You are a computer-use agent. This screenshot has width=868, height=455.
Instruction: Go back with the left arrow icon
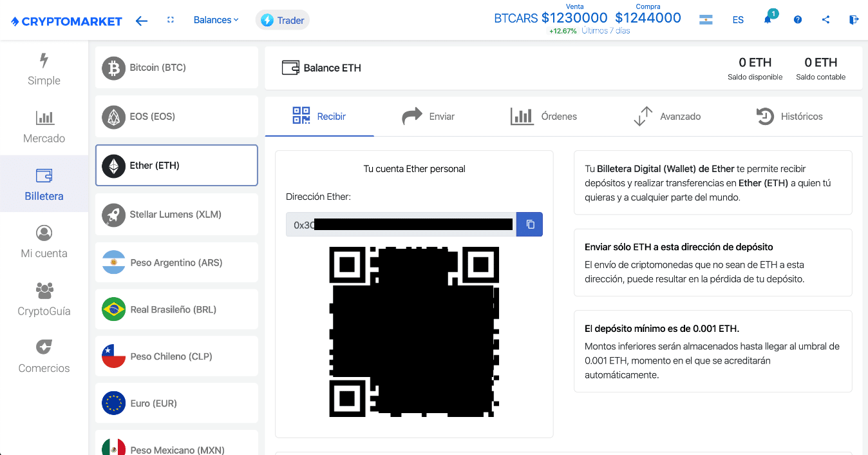click(x=142, y=21)
